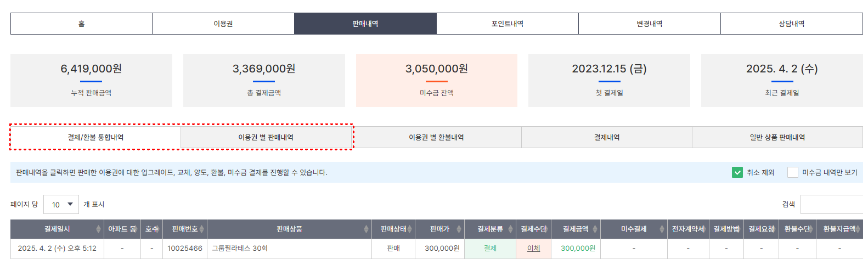Sort by 판매번호 column sort arrows

coord(202,229)
